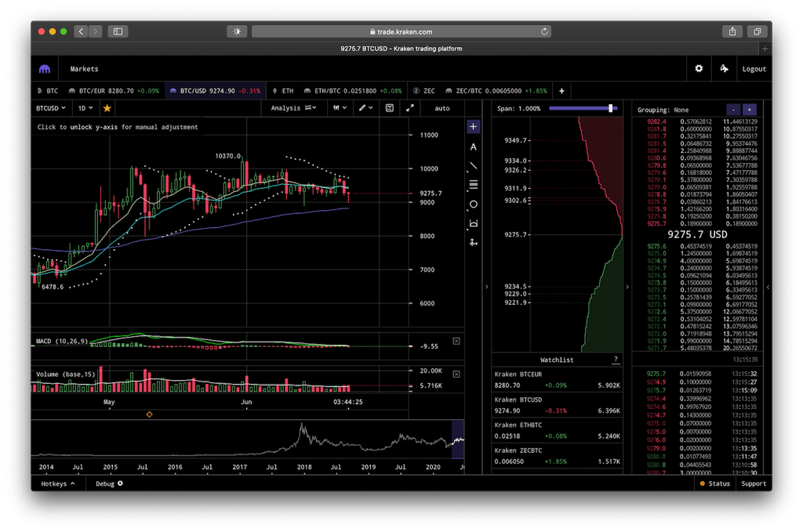The image size is (803, 532).
Task: Click the icon left of Logout
Action: click(x=724, y=68)
